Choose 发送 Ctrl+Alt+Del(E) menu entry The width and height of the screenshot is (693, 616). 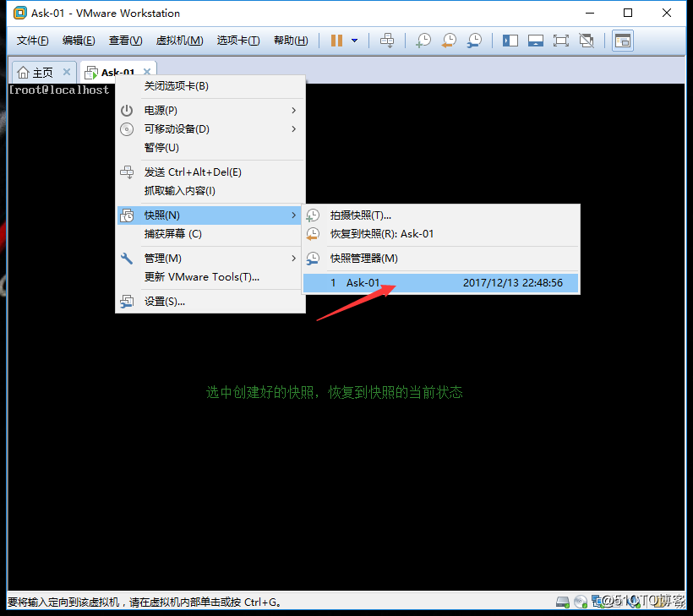pos(210,172)
